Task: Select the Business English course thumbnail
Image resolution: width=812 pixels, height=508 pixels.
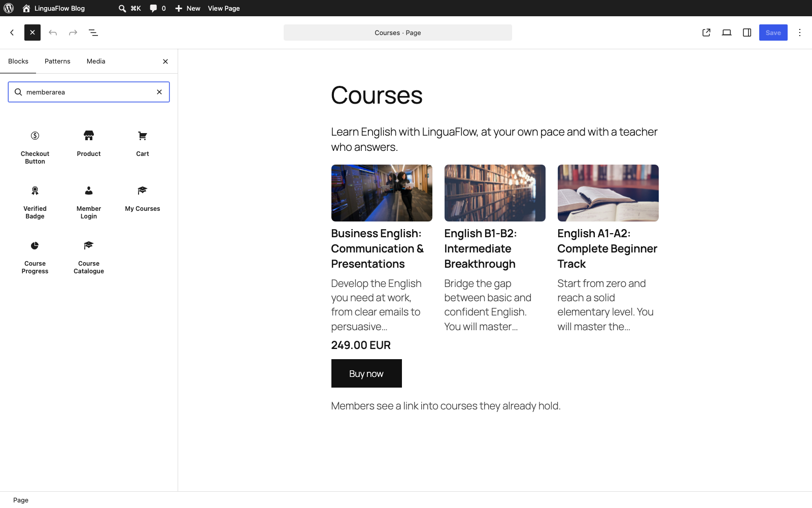Action: tap(382, 193)
